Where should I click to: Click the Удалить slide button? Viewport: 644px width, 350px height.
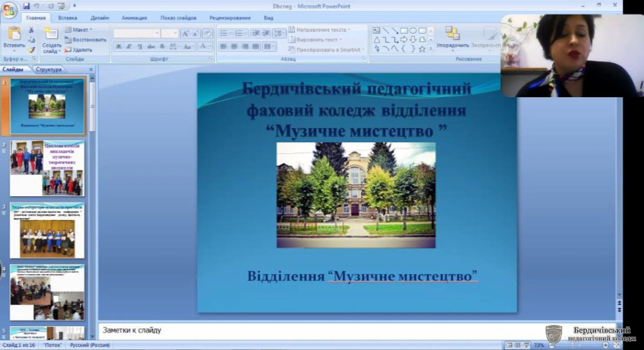79,50
